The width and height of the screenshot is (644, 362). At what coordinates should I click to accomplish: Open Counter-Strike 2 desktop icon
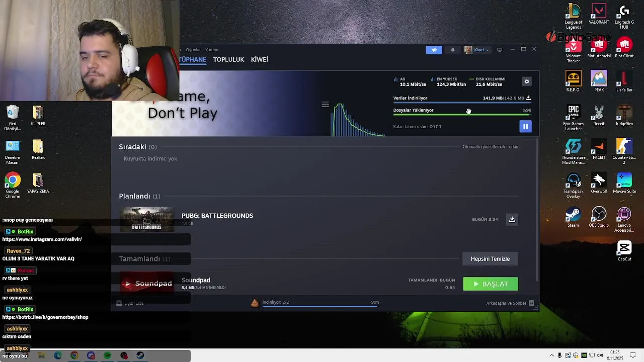point(624,152)
